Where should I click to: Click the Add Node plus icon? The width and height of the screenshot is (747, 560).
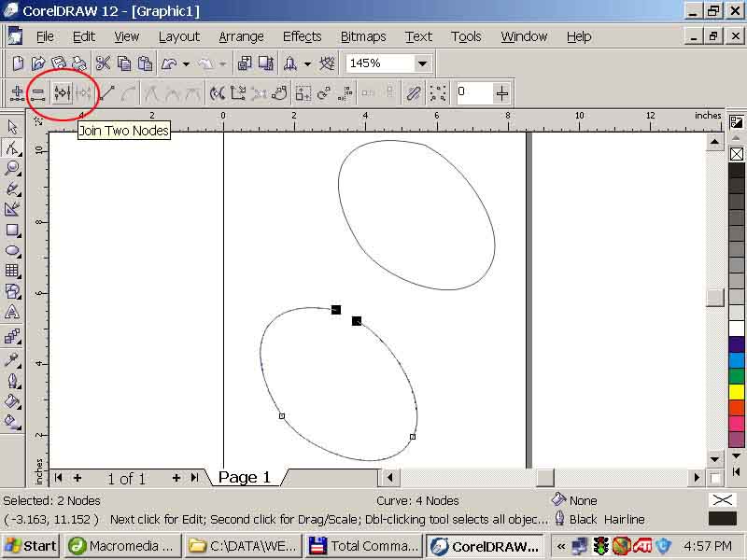click(x=17, y=93)
